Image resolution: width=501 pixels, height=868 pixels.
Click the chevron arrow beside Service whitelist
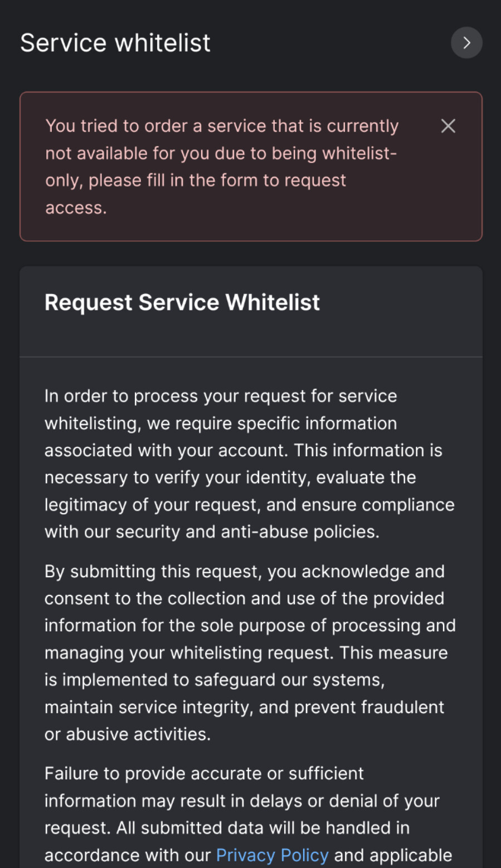click(466, 43)
